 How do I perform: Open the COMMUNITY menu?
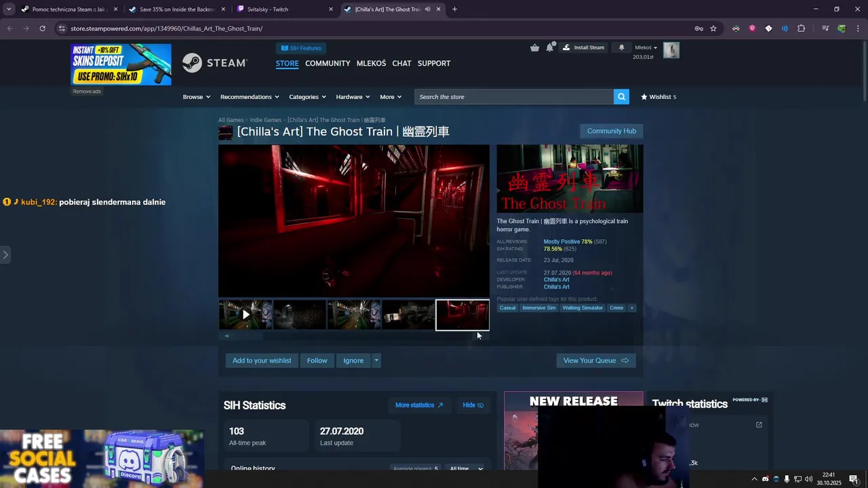coord(328,63)
